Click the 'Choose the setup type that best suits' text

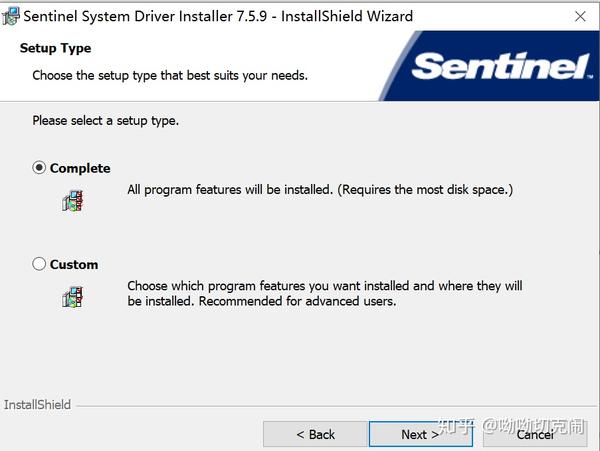click(170, 75)
